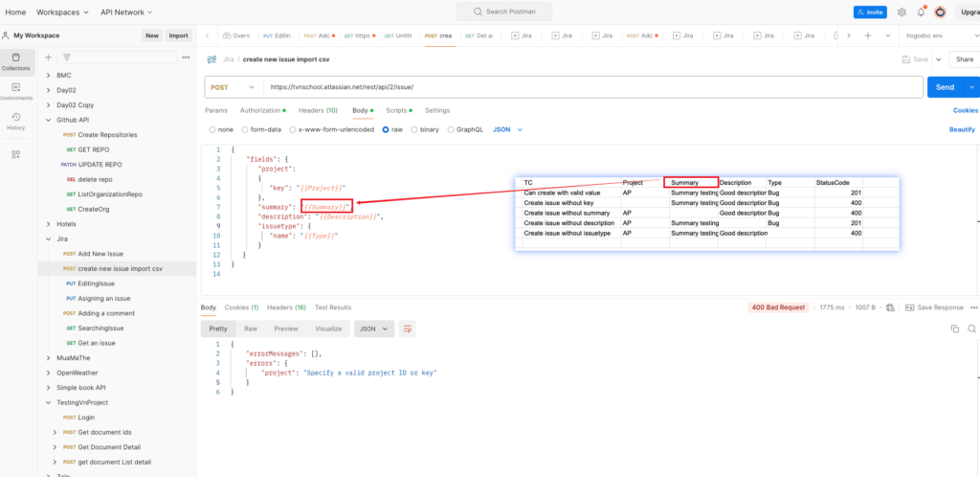Open the response Cookies (1) tab
This screenshot has height=477, width=980.
coord(242,307)
